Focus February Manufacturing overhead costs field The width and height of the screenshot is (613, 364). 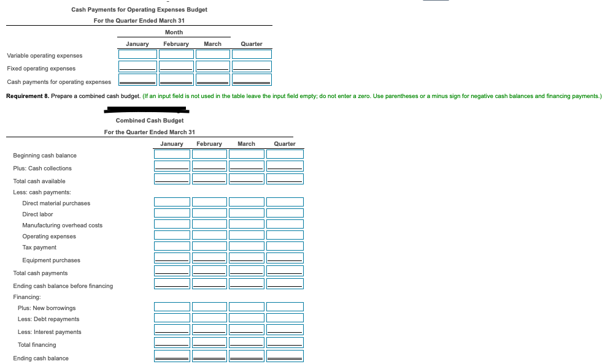[x=209, y=224]
